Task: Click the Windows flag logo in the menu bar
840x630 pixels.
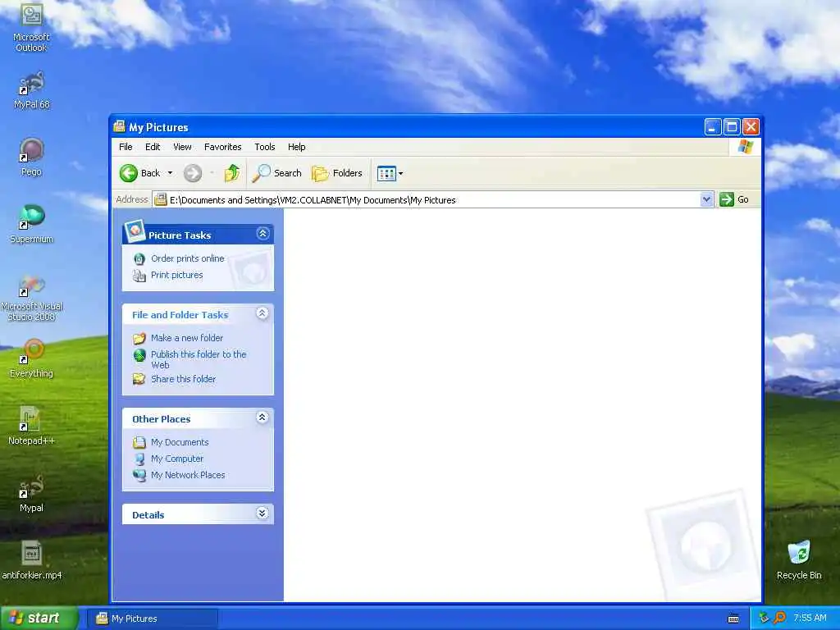Action: (746, 146)
